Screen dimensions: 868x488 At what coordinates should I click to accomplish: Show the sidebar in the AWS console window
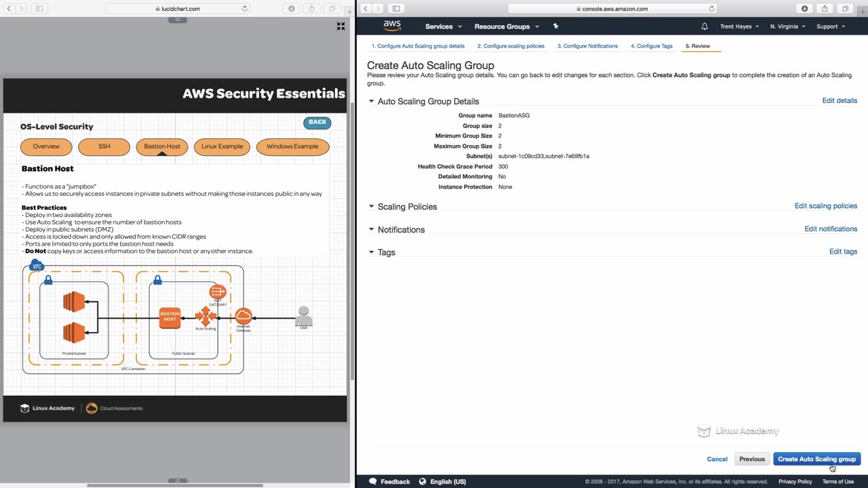(396, 9)
